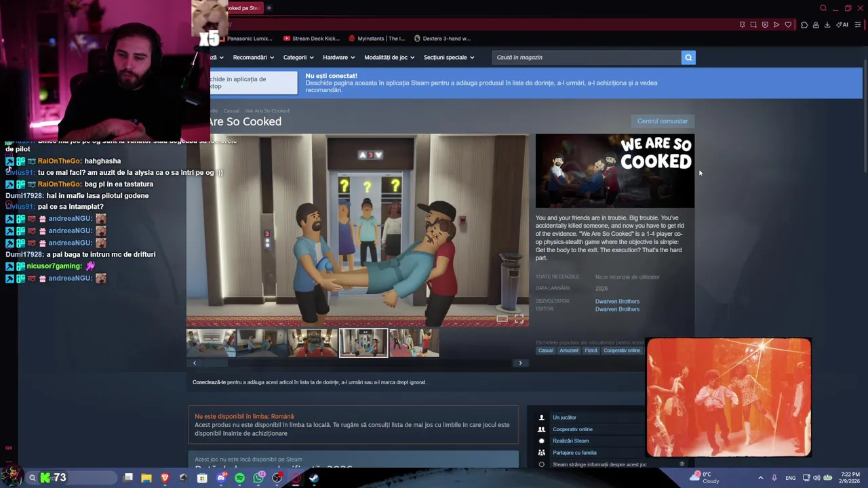Click the fullscreen icon on game screenshot
This screenshot has width=868, height=488.
[x=519, y=319]
